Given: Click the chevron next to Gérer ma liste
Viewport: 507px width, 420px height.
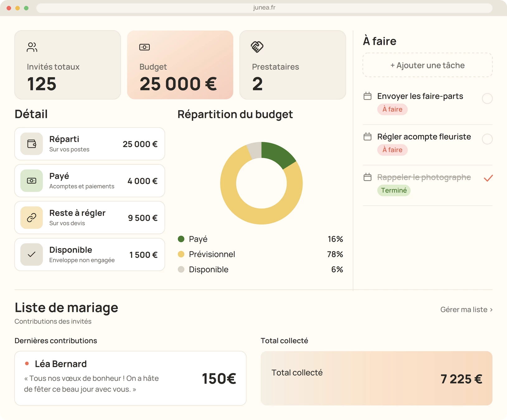Looking at the screenshot, I should pyautogui.click(x=491, y=310).
